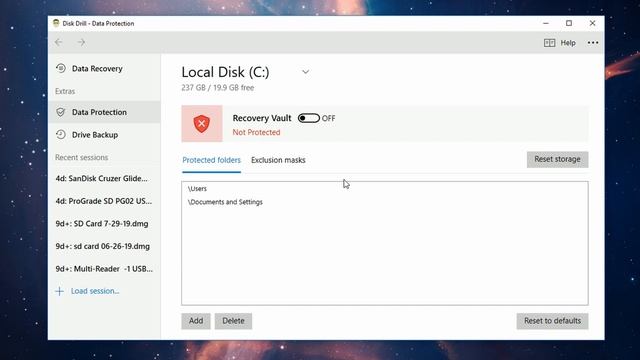The image size is (640, 360).
Task: Click the Reset to defaults button
Action: 552,321
